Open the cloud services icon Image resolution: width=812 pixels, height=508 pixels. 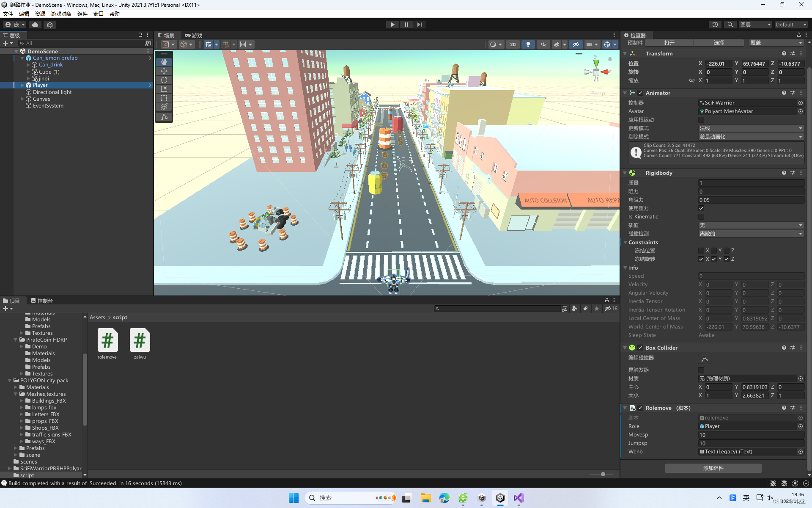click(x=35, y=25)
